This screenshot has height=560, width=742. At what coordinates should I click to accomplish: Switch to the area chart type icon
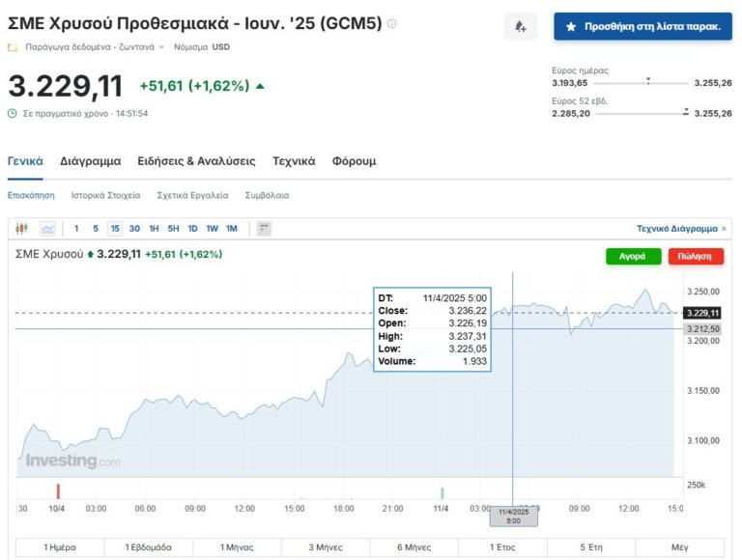click(47, 229)
